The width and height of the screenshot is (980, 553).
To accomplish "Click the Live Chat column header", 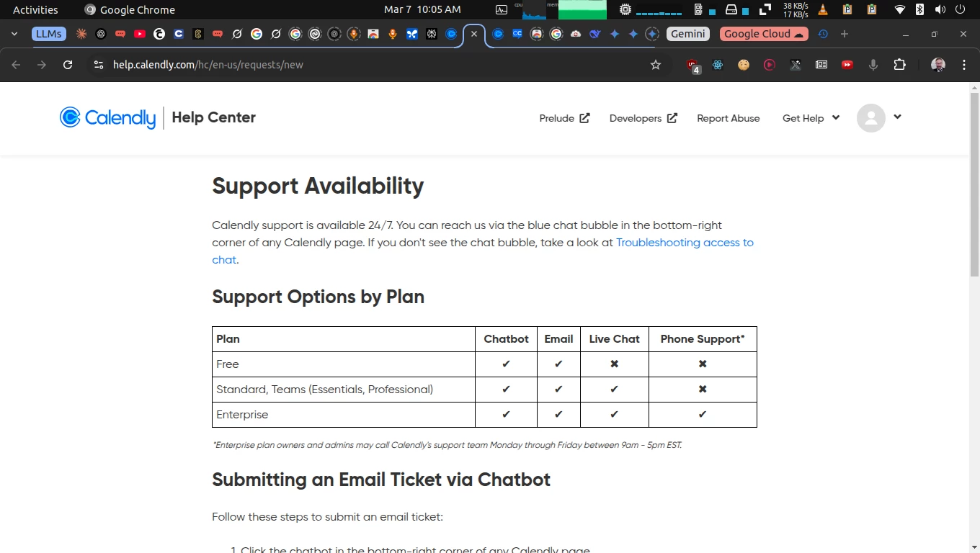I will (614, 339).
